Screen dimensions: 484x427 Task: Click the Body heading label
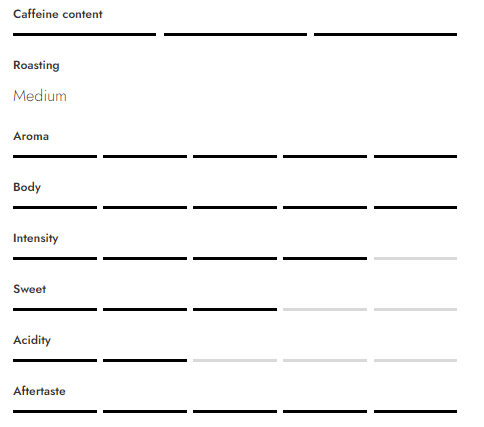[27, 187]
